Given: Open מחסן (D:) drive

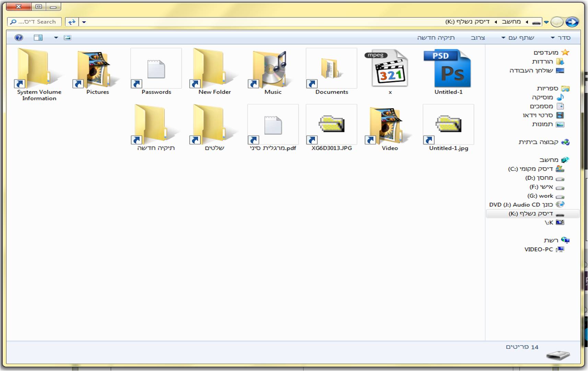Looking at the screenshot, I should coord(544,178).
